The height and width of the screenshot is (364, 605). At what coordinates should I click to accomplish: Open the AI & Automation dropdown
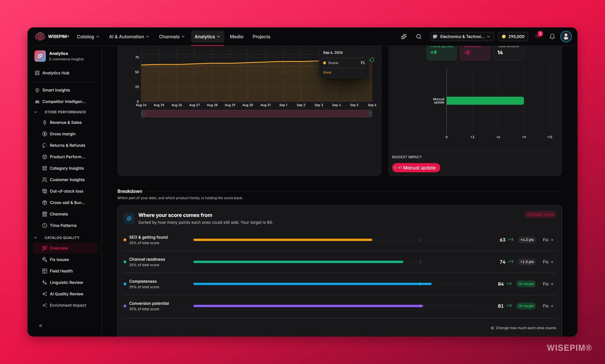tap(129, 37)
